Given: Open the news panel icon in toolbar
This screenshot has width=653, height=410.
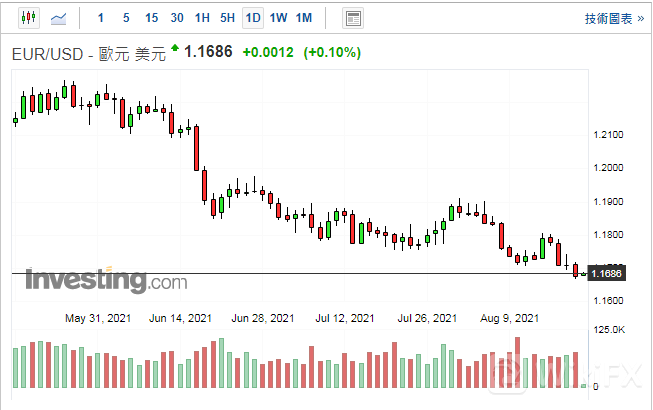Looking at the screenshot, I should (x=352, y=18).
